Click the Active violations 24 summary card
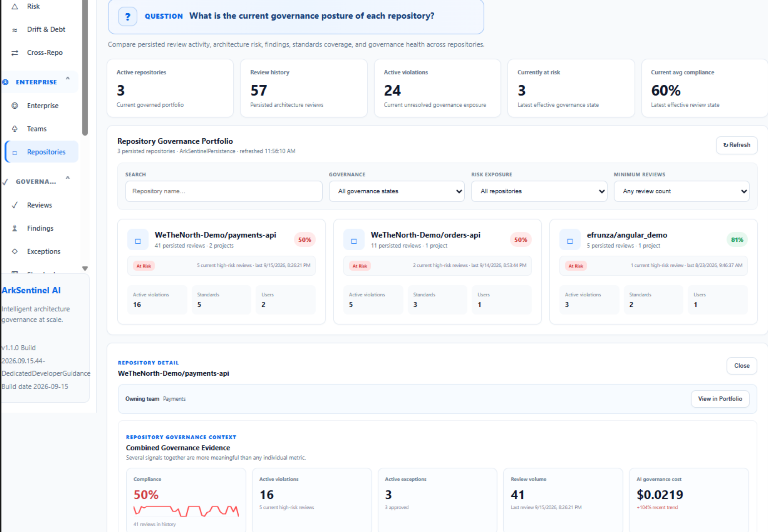The image size is (768, 532). tap(437, 88)
